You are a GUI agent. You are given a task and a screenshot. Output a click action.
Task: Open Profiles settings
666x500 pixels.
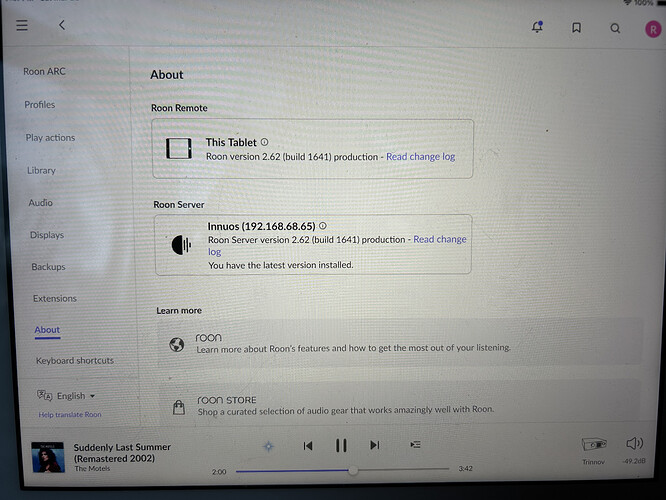[40, 105]
